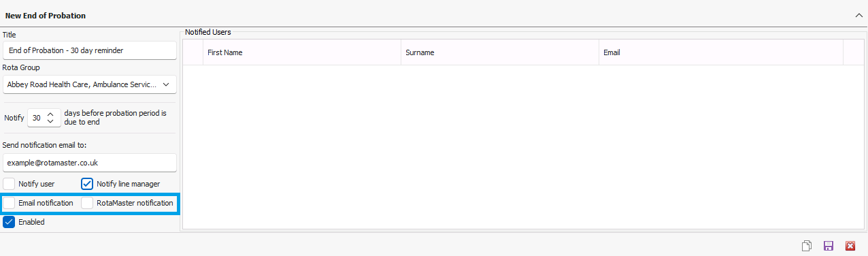Open the Rota Group dropdown

pyautogui.click(x=90, y=84)
